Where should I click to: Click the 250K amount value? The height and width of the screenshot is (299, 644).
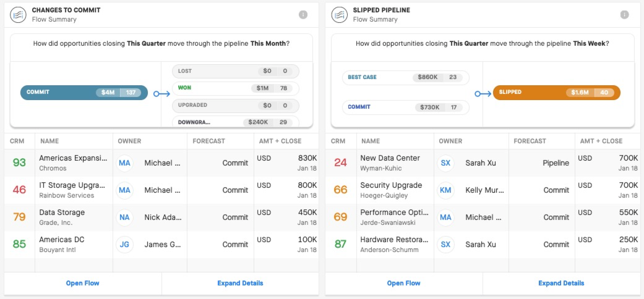(629, 240)
